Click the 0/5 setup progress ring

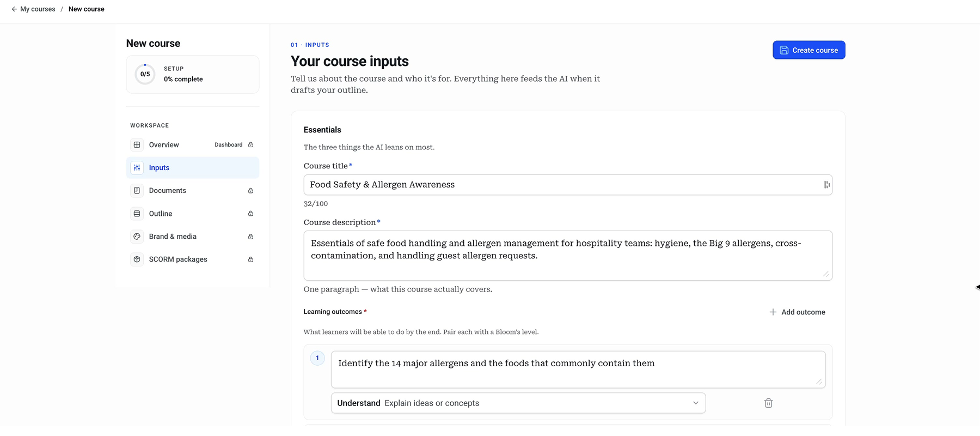pyautogui.click(x=145, y=74)
